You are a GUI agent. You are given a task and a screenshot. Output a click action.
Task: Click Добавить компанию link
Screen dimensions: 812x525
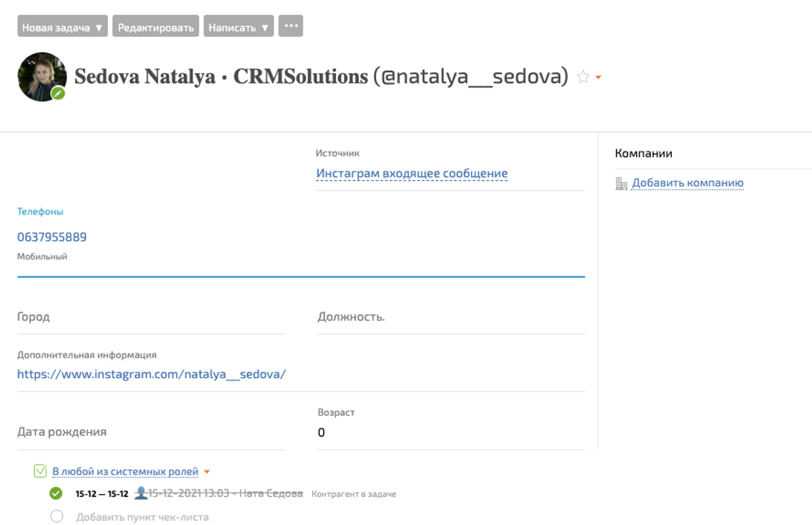pyautogui.click(x=687, y=183)
